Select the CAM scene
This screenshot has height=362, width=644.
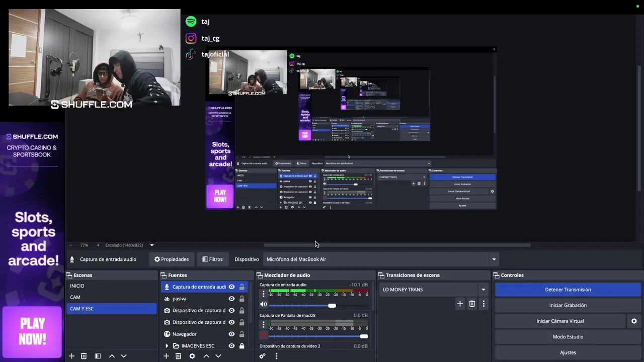click(x=111, y=297)
